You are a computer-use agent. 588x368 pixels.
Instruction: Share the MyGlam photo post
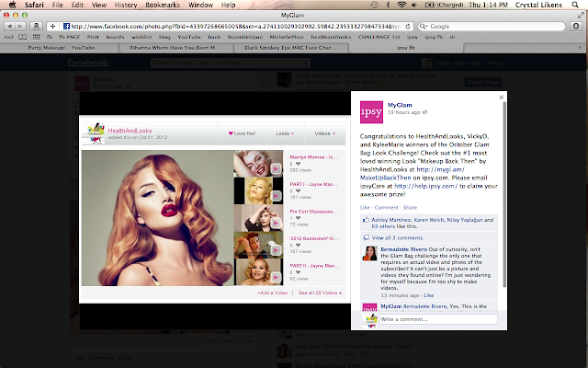[x=411, y=207]
